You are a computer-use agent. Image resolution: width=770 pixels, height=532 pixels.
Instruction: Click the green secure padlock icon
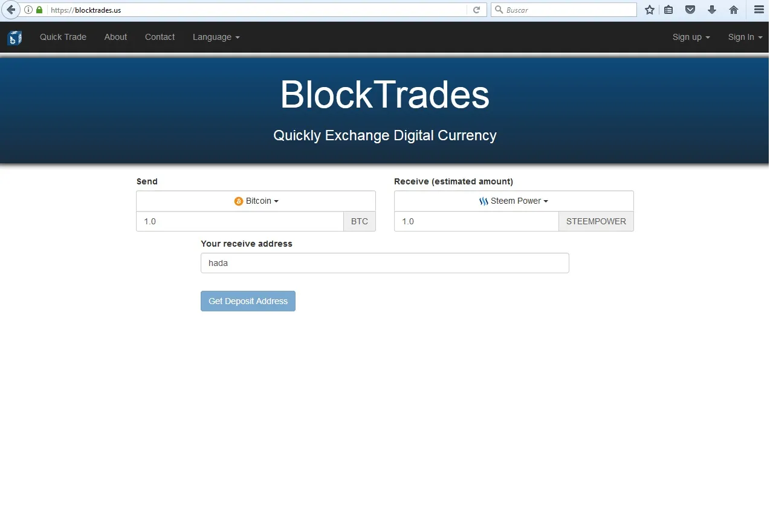[x=39, y=10]
